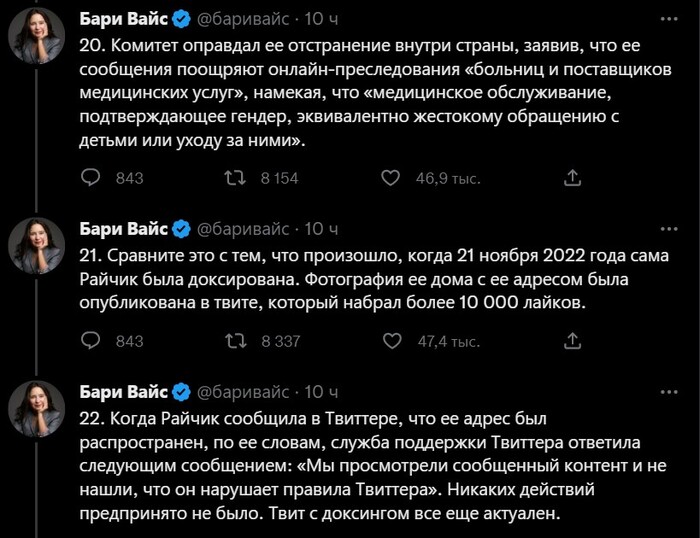Open the avatar on tweet 22

click(x=37, y=408)
